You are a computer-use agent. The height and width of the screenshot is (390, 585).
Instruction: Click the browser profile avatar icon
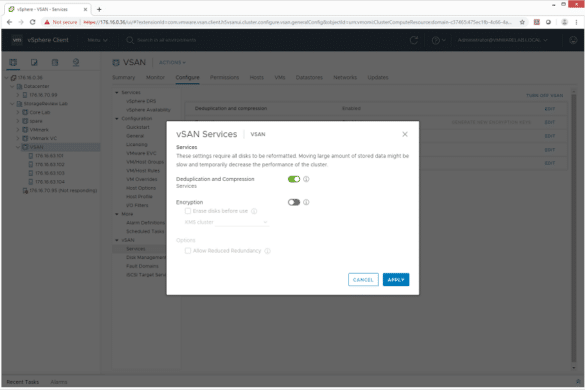(x=564, y=22)
